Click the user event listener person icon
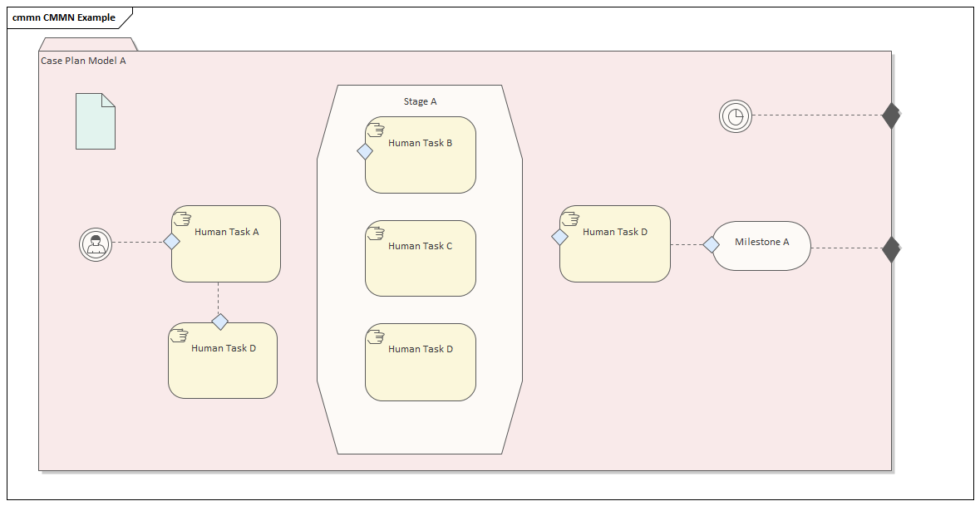980x506 pixels. pos(96,245)
